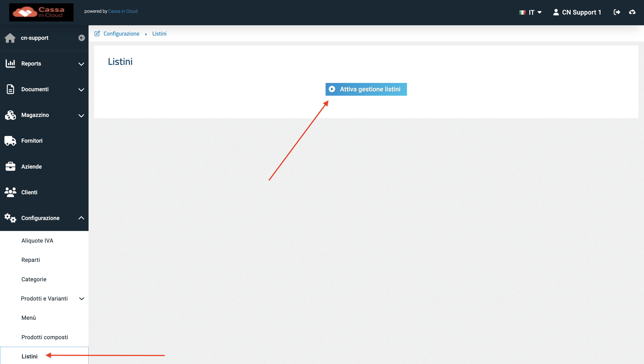Open the Cassa in Cloud link
Screen dimensions: 644x364
123,11
